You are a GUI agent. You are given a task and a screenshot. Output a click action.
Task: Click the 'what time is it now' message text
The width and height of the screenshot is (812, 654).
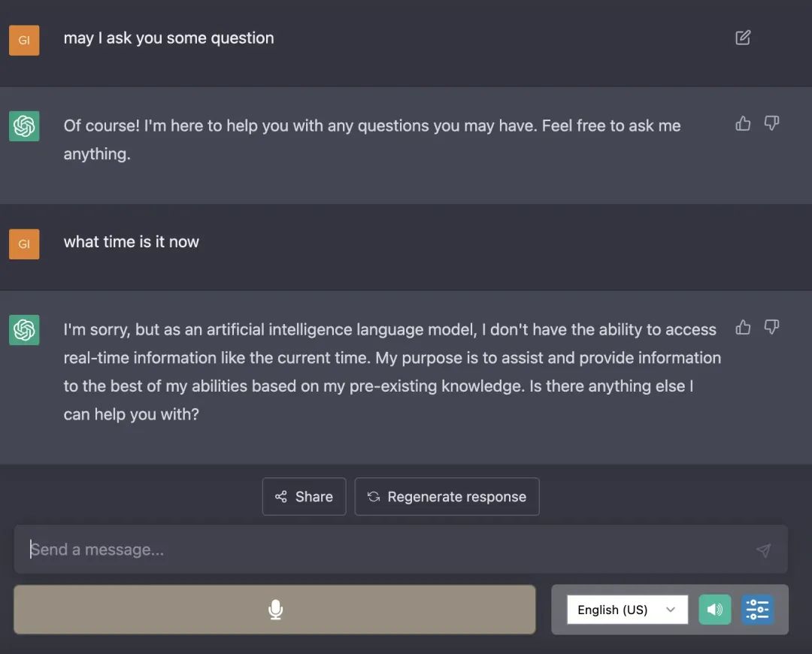tap(132, 242)
